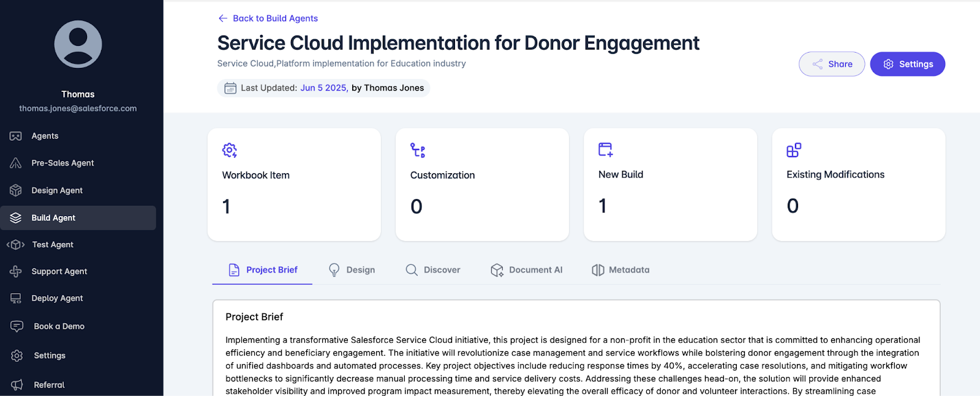This screenshot has width=980, height=396.
Task: Click the thomas.jones@salesforce.com email
Action: click(78, 108)
